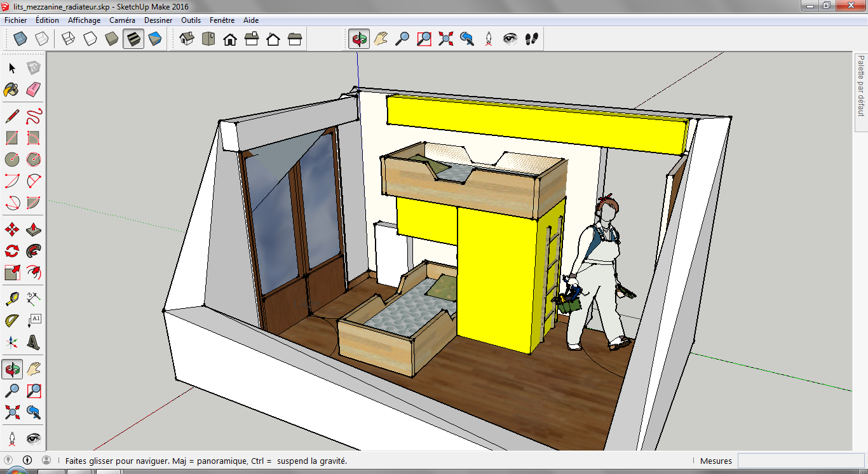Viewport: 868px width, 474px height.
Task: Select Zoom magnifier in left toolbar
Action: click(12, 391)
